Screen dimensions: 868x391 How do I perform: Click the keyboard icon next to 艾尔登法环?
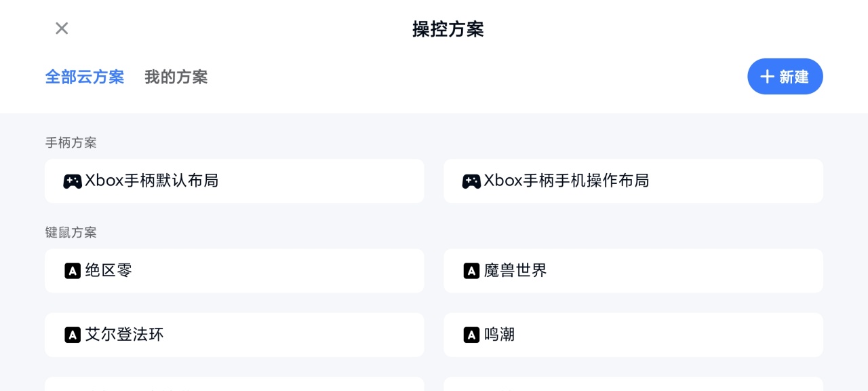[x=73, y=335]
